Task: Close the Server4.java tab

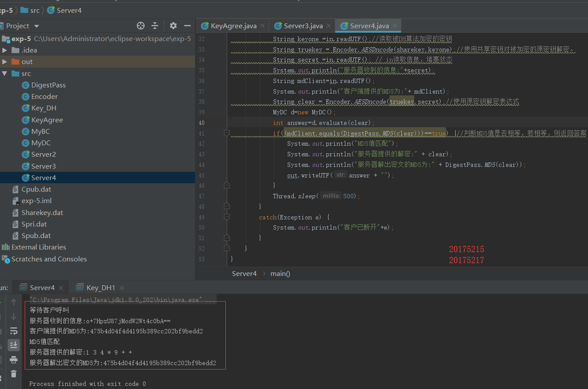Action: click(x=395, y=26)
